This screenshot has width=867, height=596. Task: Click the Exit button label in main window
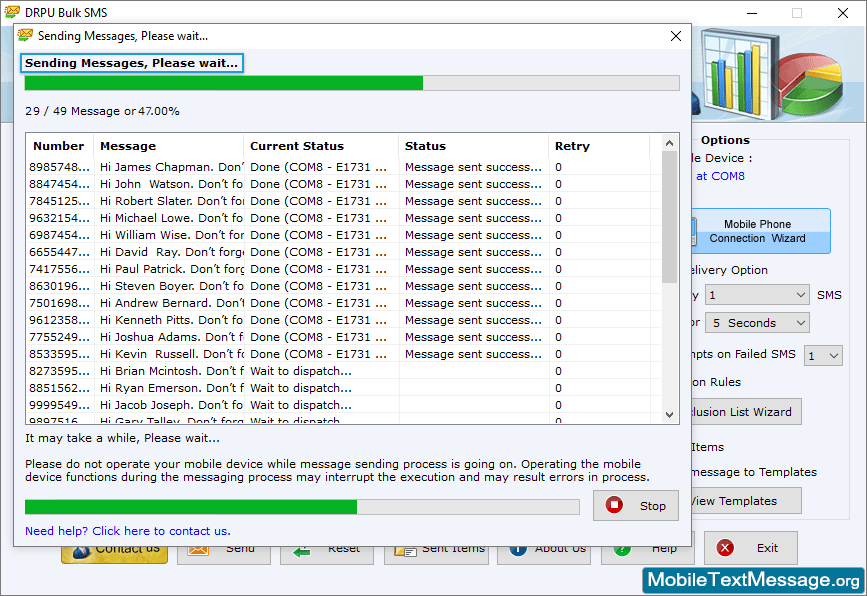pos(767,548)
